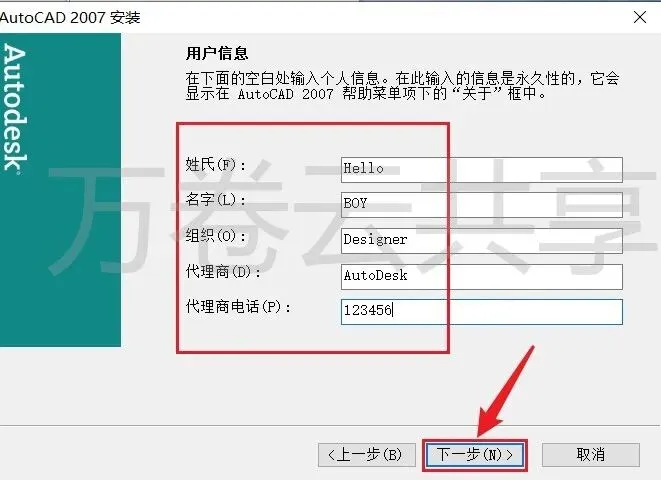Click the 代理商电话(P): label
The width and height of the screenshot is (661, 480).
[238, 307]
